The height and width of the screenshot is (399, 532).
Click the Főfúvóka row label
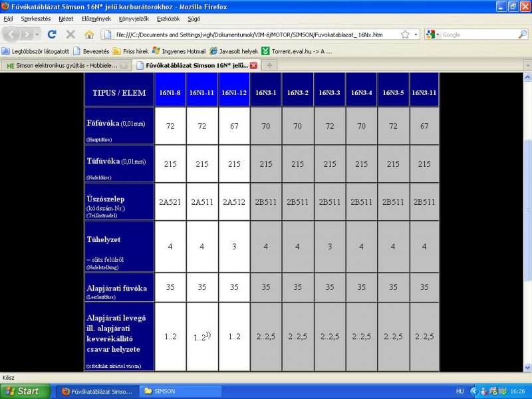coord(120,126)
